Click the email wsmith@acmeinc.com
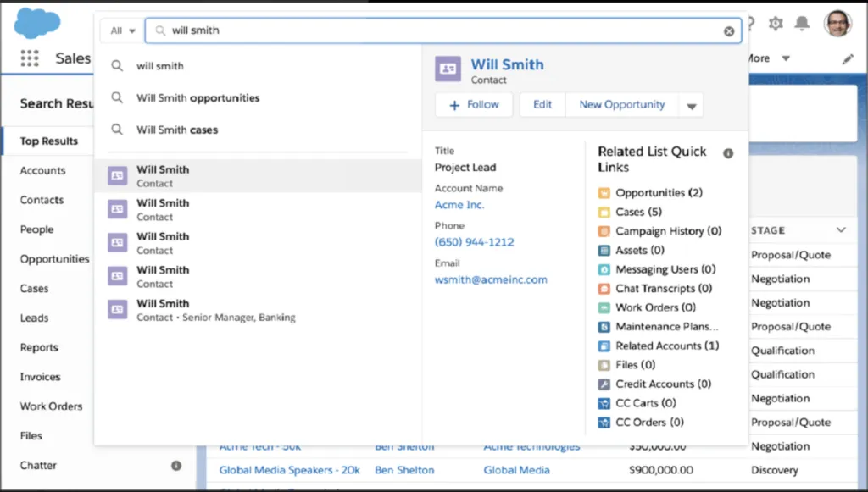Screen dimensions: 868x492 [x=491, y=279]
